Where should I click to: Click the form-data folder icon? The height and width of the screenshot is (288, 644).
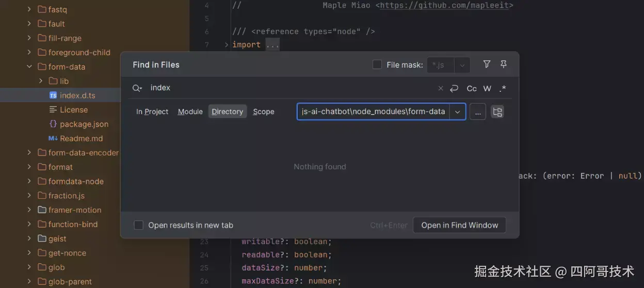click(42, 67)
